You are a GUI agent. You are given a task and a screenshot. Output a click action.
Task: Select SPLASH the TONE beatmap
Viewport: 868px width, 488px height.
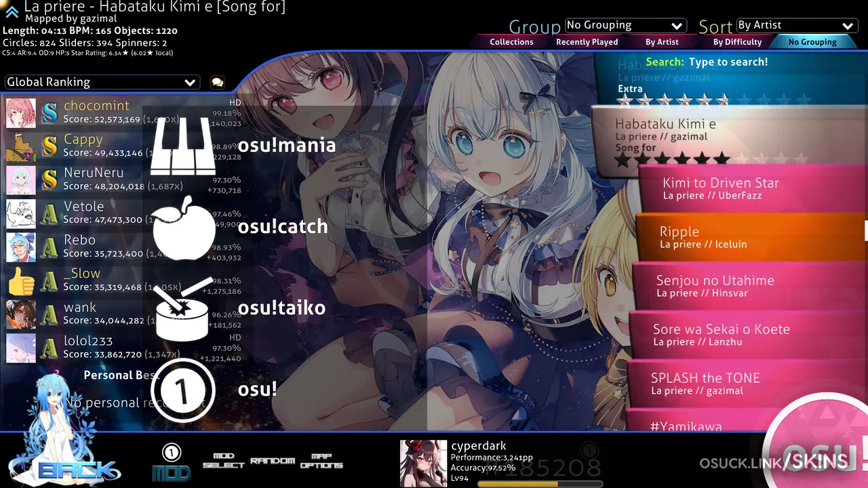click(746, 383)
